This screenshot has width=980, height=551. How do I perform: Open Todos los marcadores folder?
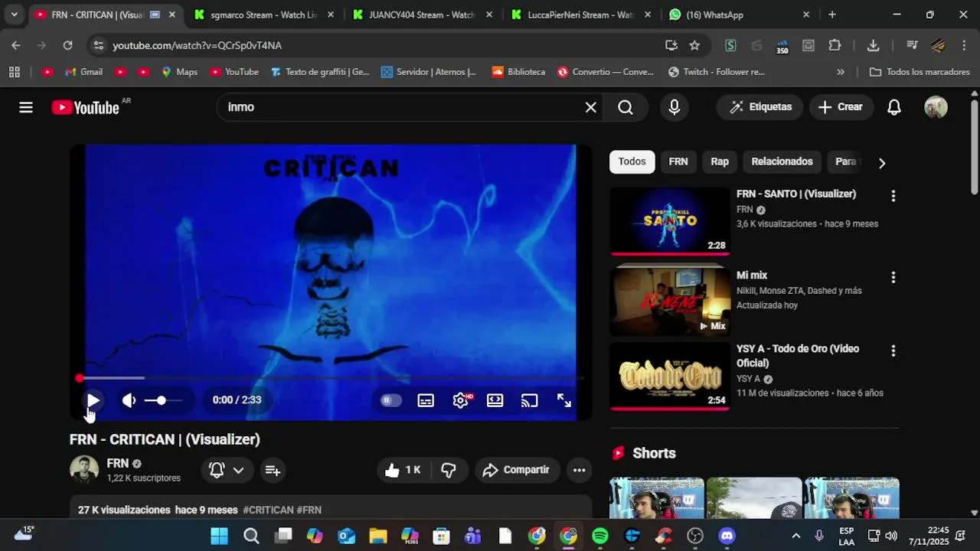(x=920, y=72)
